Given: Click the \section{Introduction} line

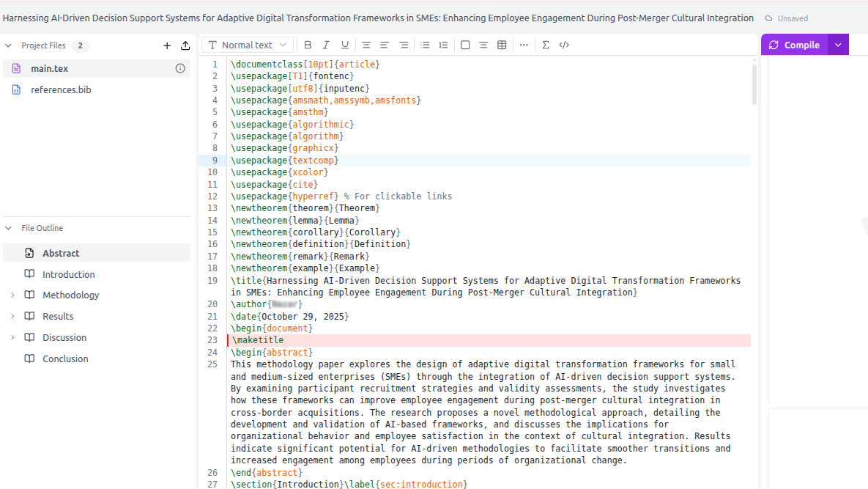Looking at the screenshot, I should [349, 484].
